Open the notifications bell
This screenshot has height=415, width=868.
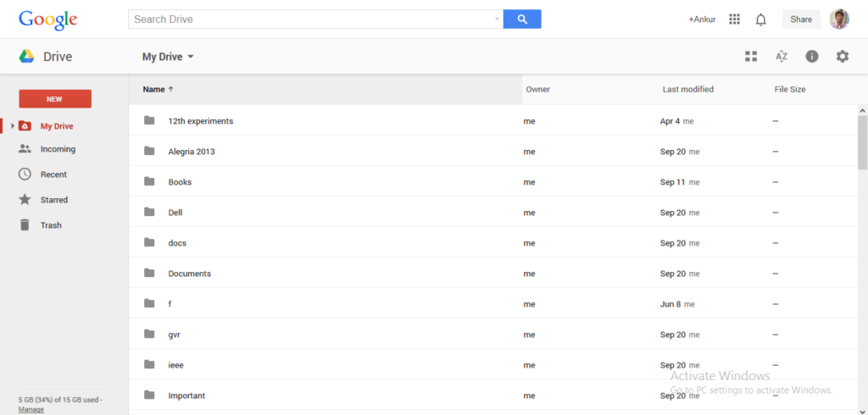(x=760, y=19)
